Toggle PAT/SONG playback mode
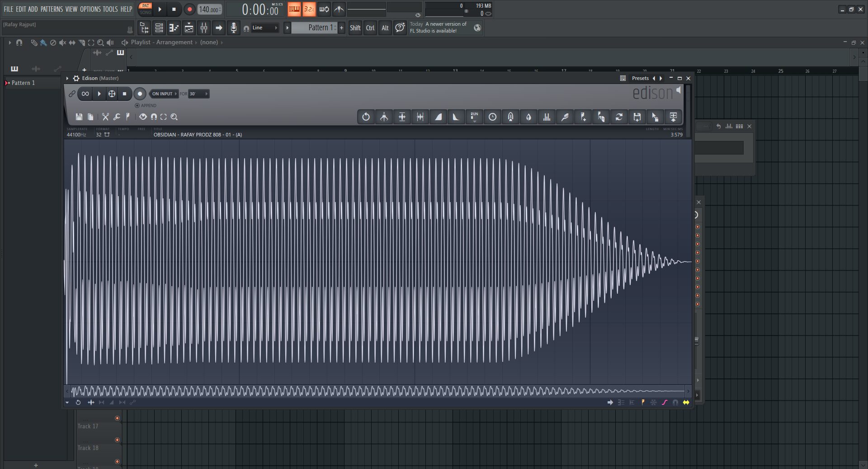The width and height of the screenshot is (868, 469). (x=146, y=9)
